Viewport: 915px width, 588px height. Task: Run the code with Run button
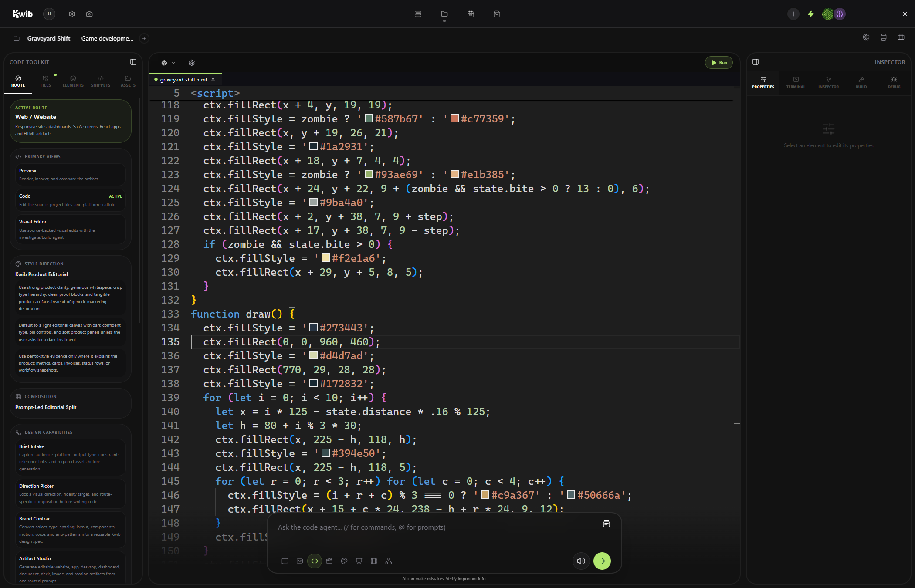(x=719, y=63)
